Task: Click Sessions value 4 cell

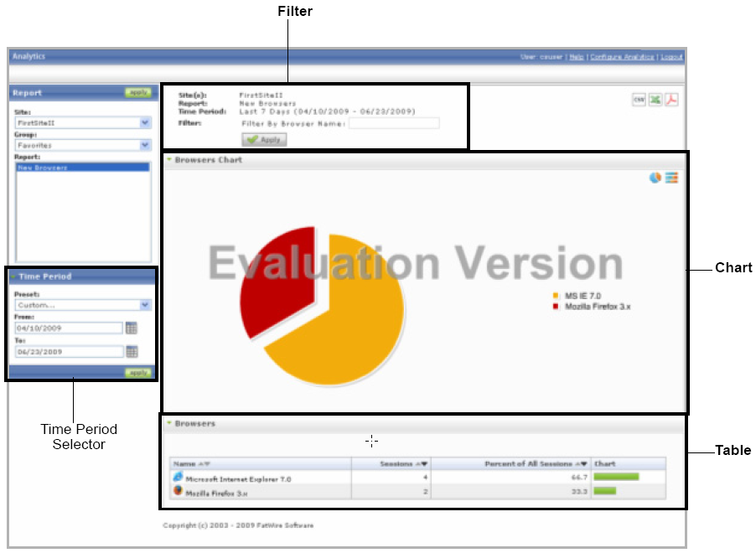Action: [x=391, y=478]
